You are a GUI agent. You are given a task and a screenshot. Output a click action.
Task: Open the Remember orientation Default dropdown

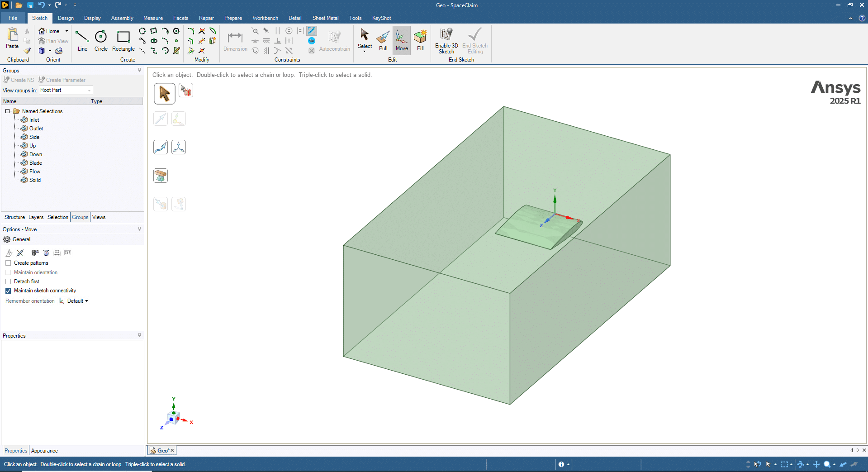[x=77, y=301]
